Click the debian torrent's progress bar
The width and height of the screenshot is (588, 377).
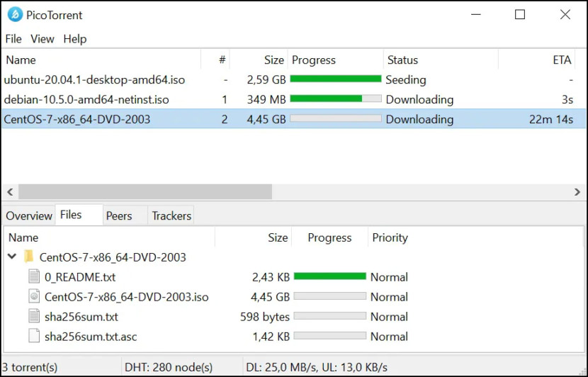tap(336, 99)
